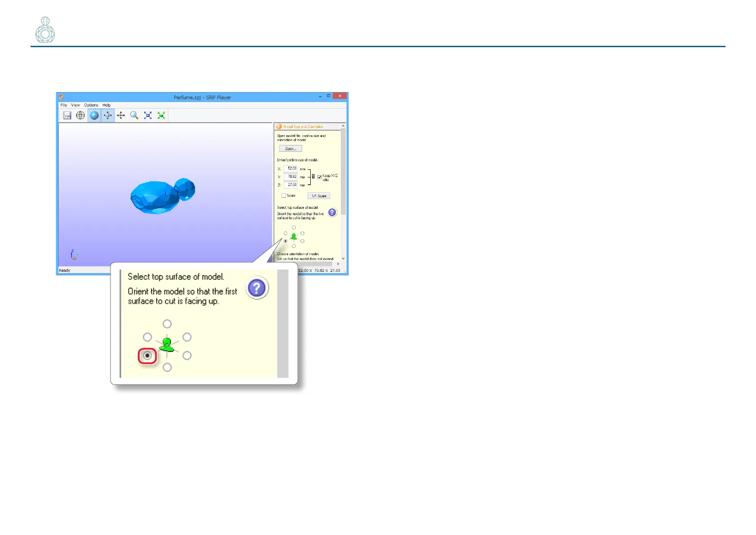Click the Save project toolbar icon

(x=67, y=115)
